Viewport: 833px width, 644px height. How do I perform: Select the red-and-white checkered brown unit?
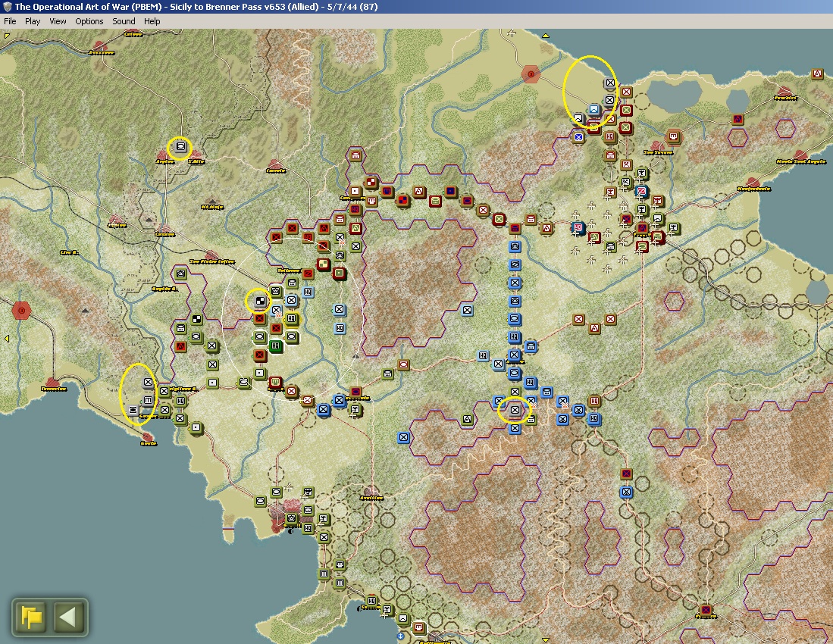click(371, 183)
